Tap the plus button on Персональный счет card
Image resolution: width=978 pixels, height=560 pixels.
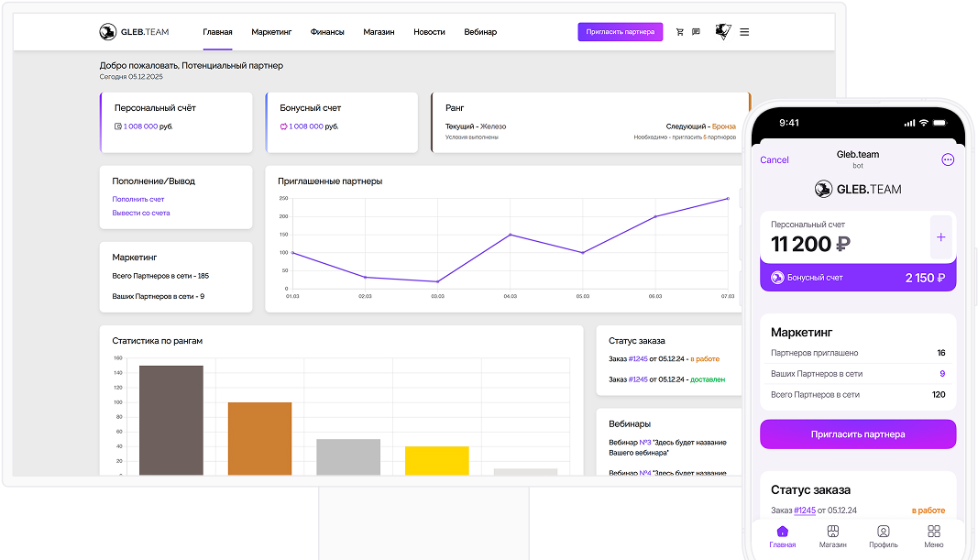tap(940, 237)
